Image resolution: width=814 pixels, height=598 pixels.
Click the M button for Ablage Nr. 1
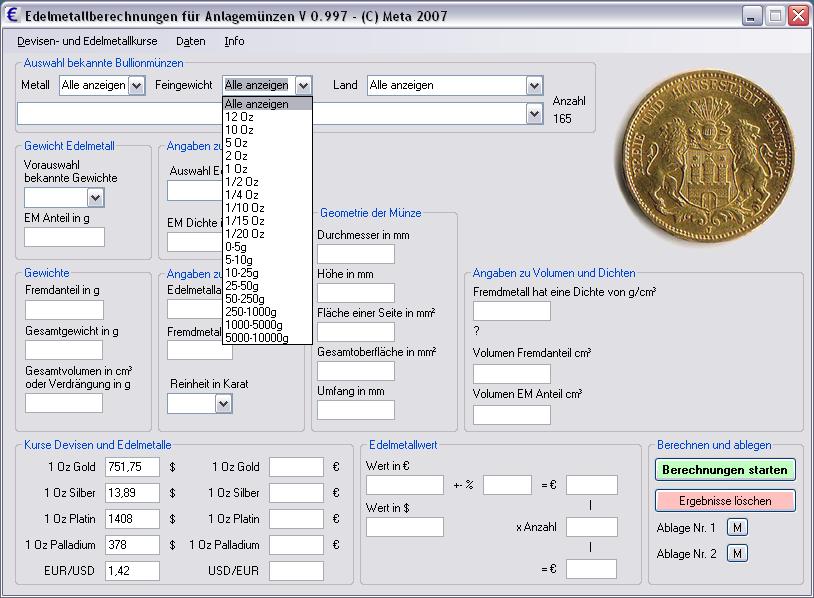pyautogui.click(x=737, y=527)
